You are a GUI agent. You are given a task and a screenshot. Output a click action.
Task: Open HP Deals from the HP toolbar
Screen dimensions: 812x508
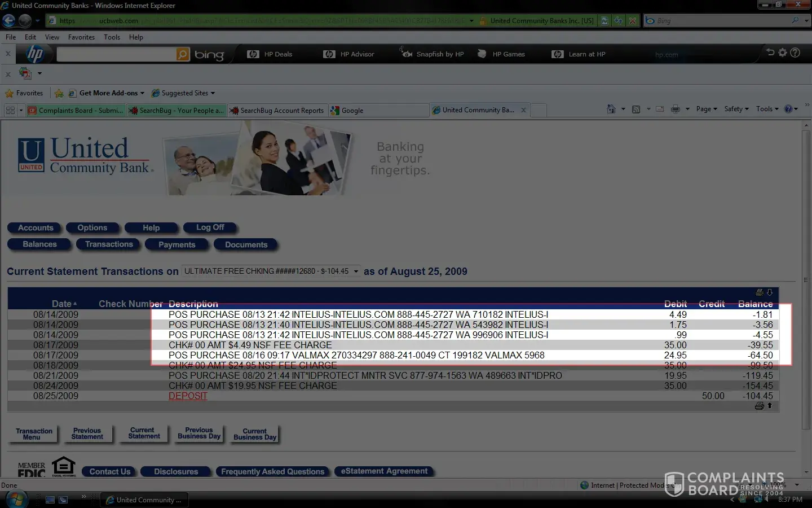[x=270, y=54]
